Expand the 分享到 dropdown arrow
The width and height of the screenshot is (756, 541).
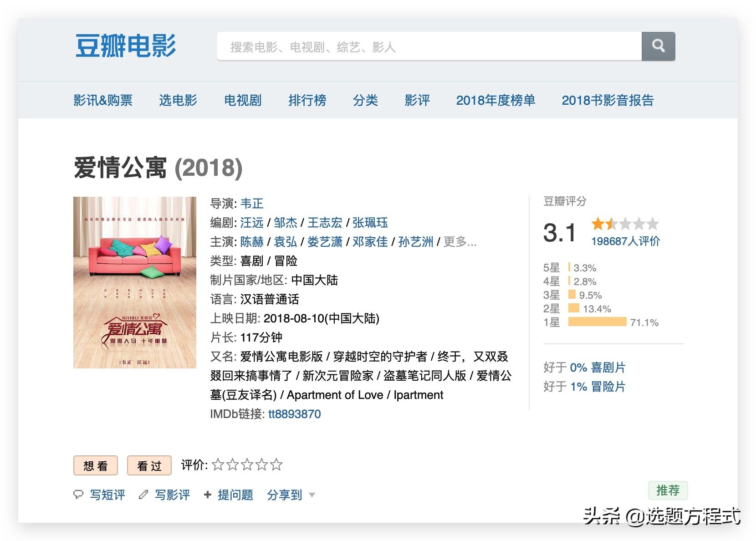click(x=312, y=495)
